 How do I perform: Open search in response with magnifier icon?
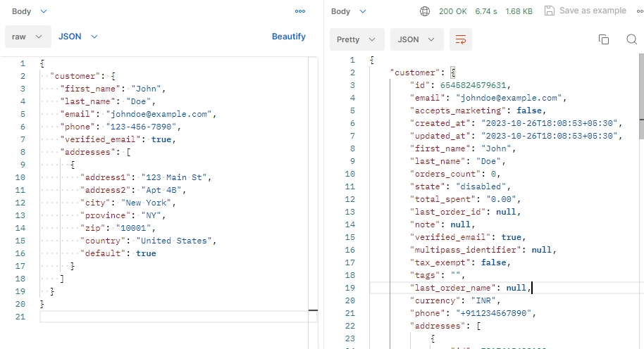631,39
